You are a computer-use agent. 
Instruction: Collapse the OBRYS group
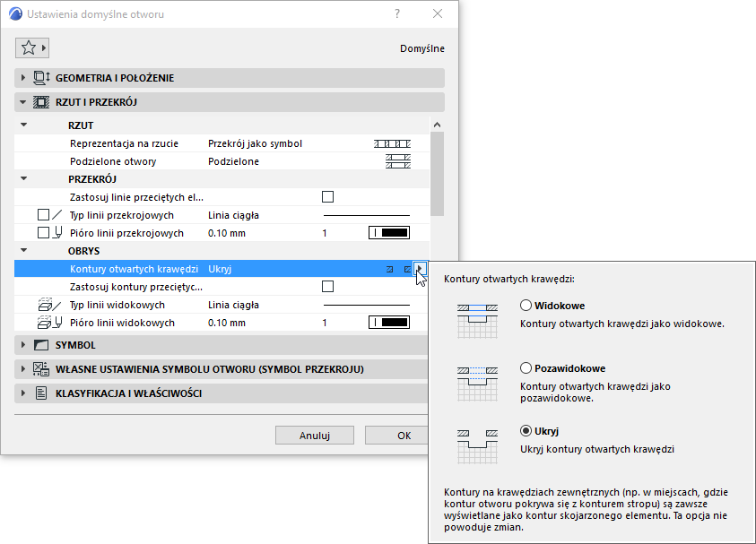(23, 251)
